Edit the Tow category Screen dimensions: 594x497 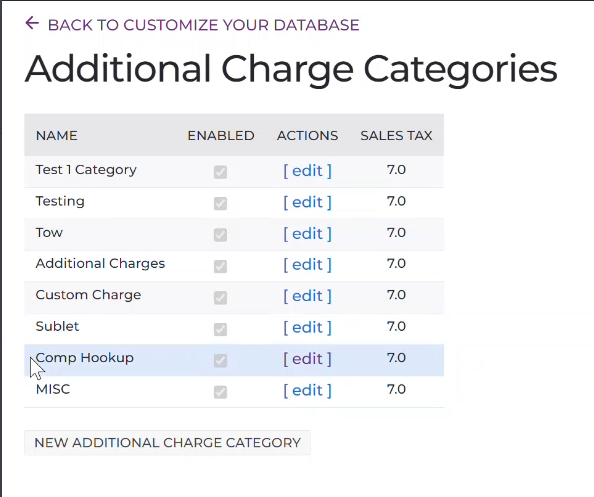click(307, 234)
